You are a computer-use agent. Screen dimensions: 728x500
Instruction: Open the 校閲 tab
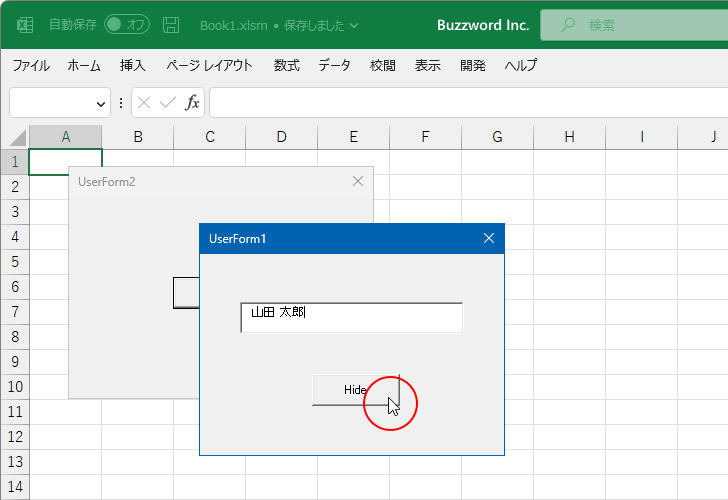[383, 65]
